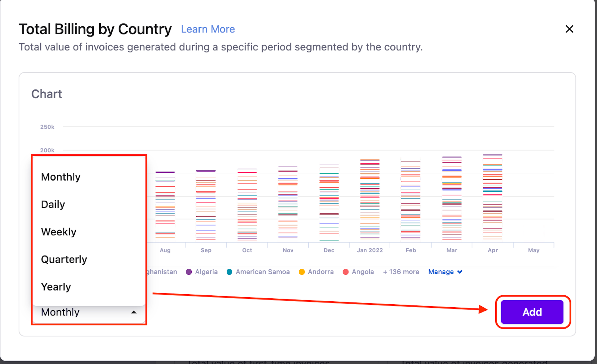Show the +136 more countries
This screenshot has width=597, height=364.
tap(401, 272)
